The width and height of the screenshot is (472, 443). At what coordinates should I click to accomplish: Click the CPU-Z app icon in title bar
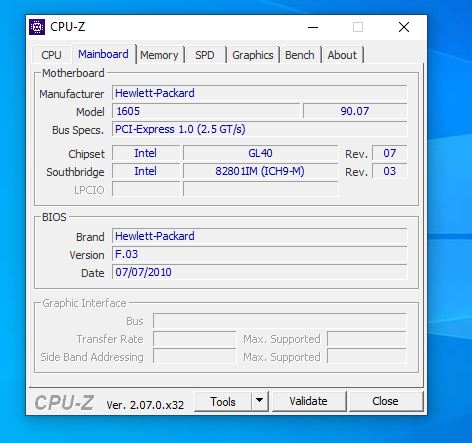click(x=37, y=27)
